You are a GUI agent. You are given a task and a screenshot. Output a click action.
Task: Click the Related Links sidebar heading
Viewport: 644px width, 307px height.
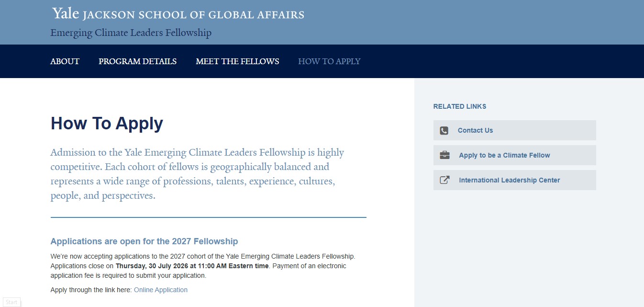coord(460,106)
